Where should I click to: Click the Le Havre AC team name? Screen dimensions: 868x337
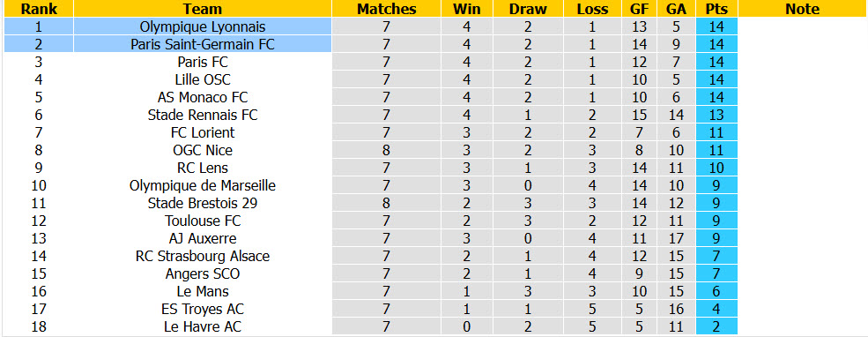(203, 326)
